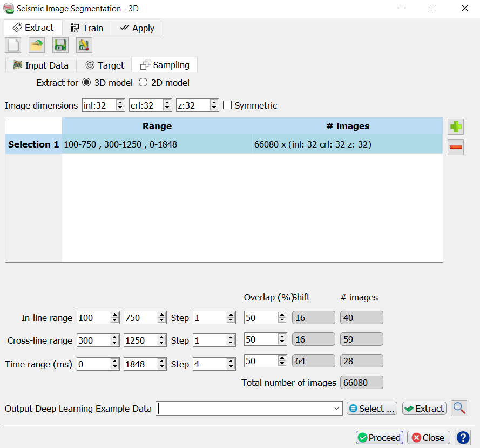Click the magnifying glass inspect icon
This screenshot has width=480, height=448.
pyautogui.click(x=459, y=409)
